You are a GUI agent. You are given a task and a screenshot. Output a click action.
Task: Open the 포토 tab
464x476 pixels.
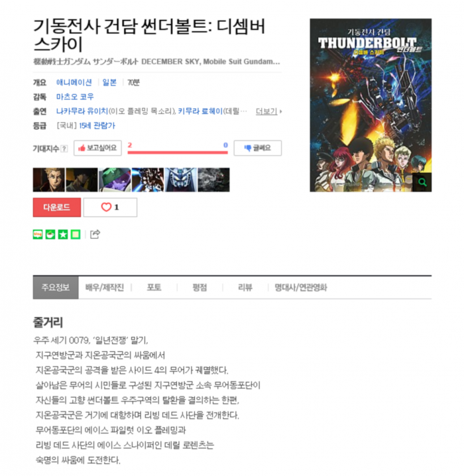pos(154,288)
